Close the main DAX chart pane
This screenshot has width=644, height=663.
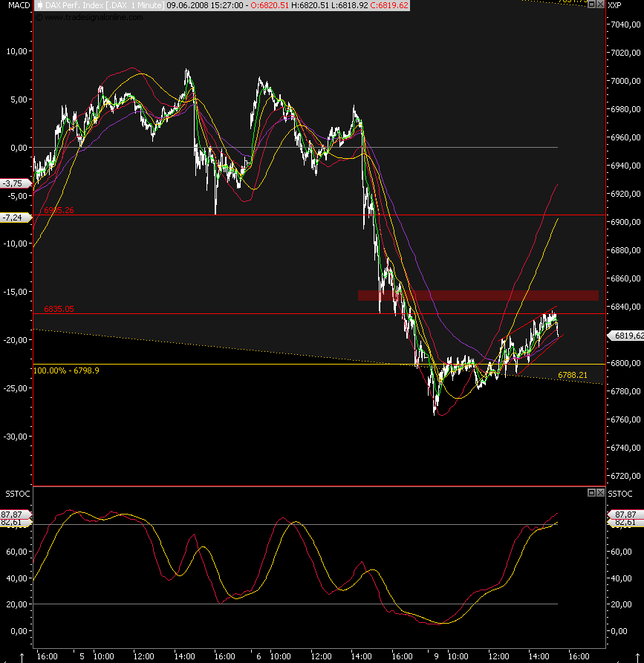pos(600,4)
